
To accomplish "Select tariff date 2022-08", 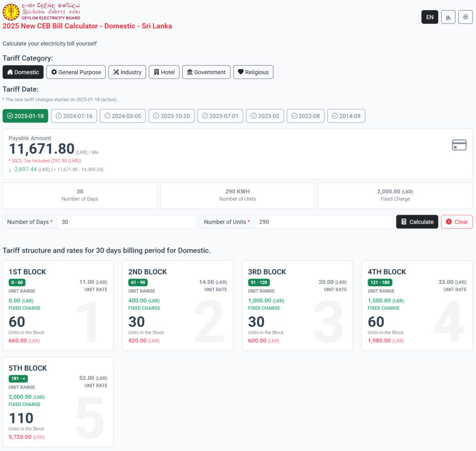I will point(305,116).
